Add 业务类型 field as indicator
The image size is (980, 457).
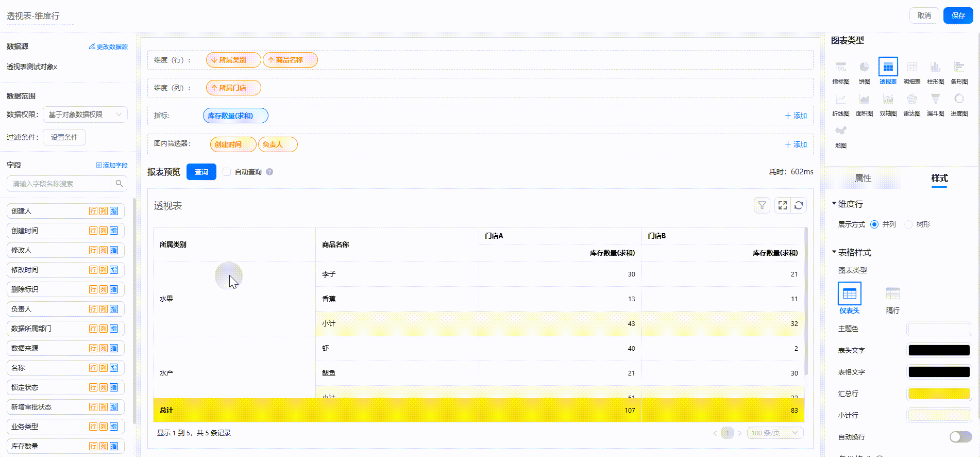click(x=114, y=427)
